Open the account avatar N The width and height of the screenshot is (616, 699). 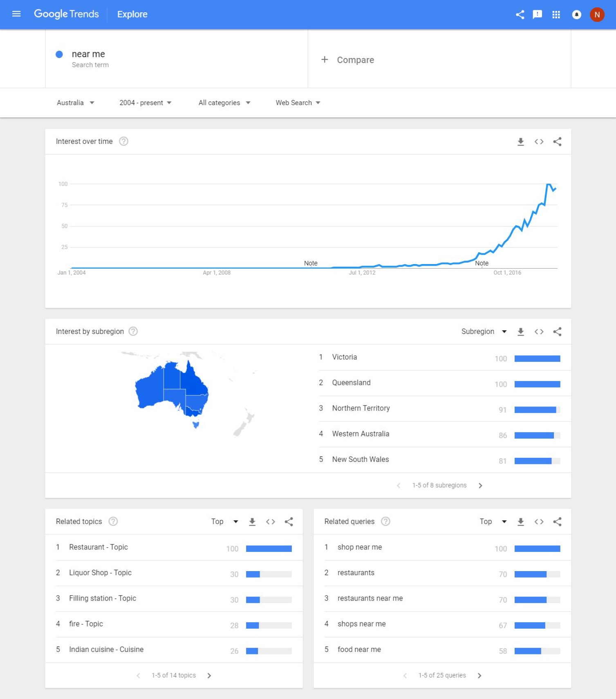(x=597, y=15)
